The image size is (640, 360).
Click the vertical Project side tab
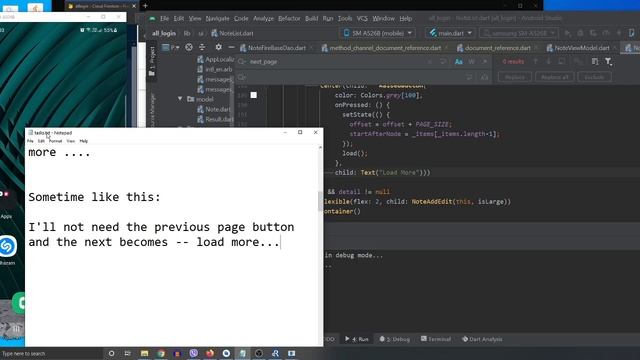[x=151, y=61]
